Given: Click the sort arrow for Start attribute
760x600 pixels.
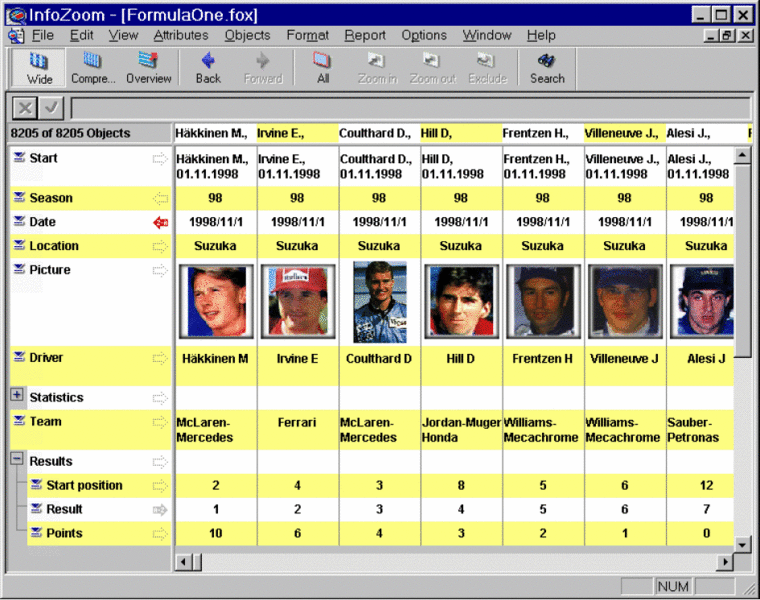Looking at the screenshot, I should 160,158.
